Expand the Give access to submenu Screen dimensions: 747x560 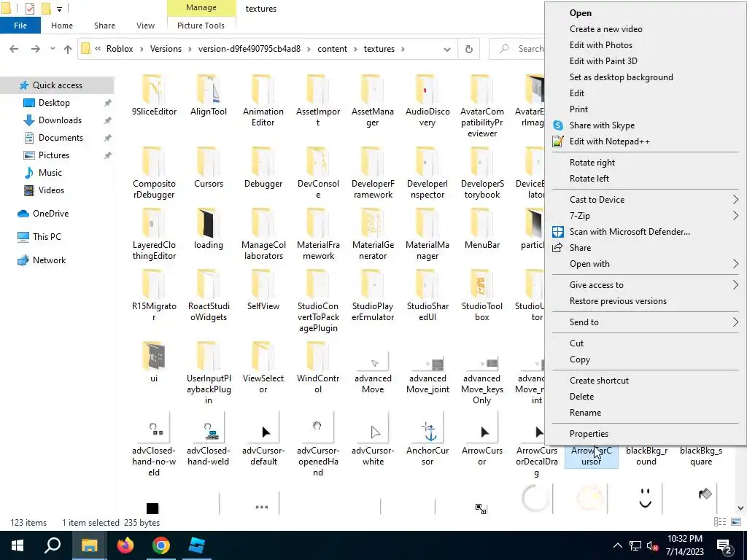(645, 285)
